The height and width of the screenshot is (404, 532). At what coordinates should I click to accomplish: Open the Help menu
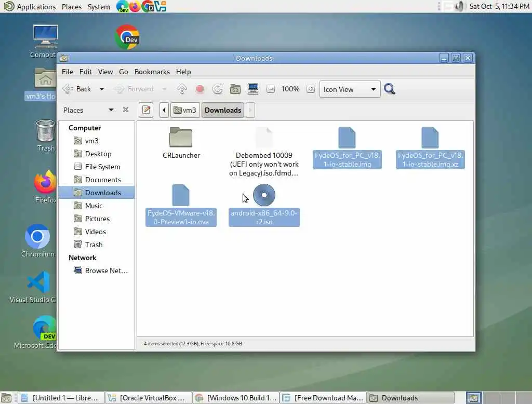tap(183, 72)
